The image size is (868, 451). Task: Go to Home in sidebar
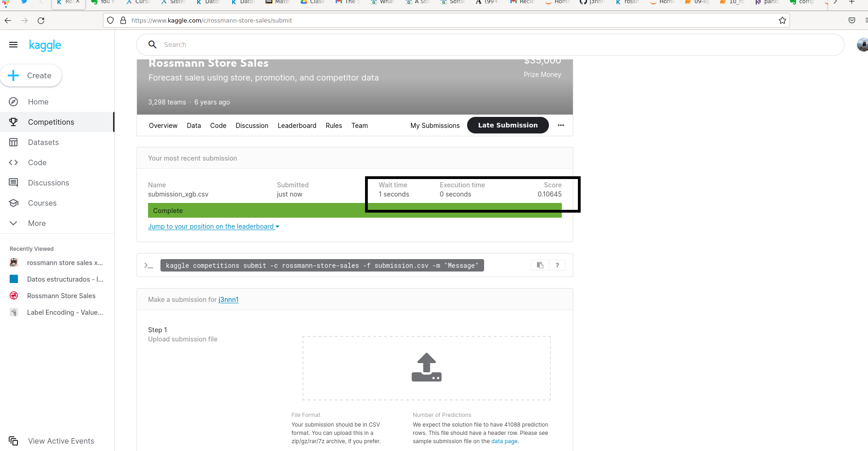pos(38,102)
